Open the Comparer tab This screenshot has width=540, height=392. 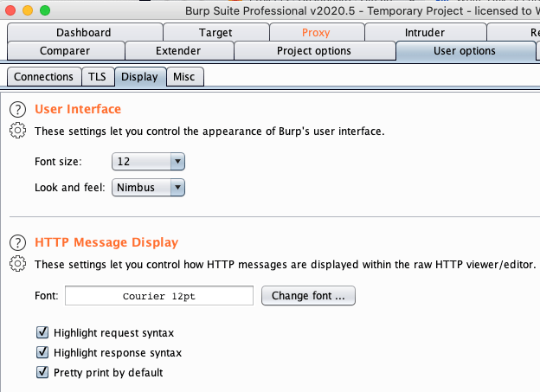click(x=64, y=51)
